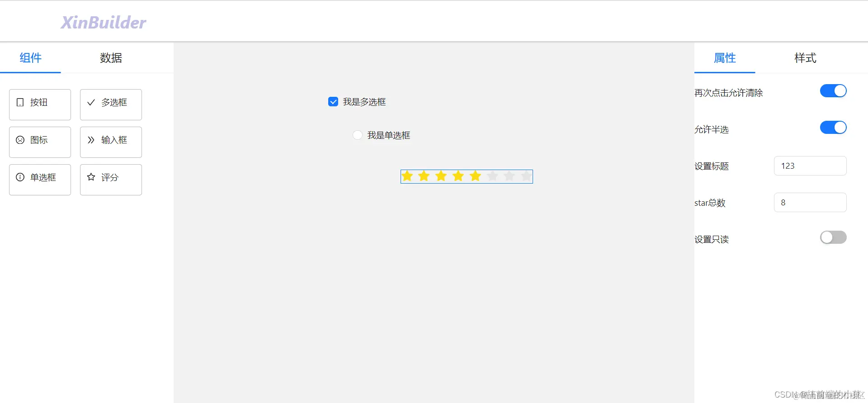Set rating to the seventh star
Viewport: 868px width, 403px height.
click(509, 176)
